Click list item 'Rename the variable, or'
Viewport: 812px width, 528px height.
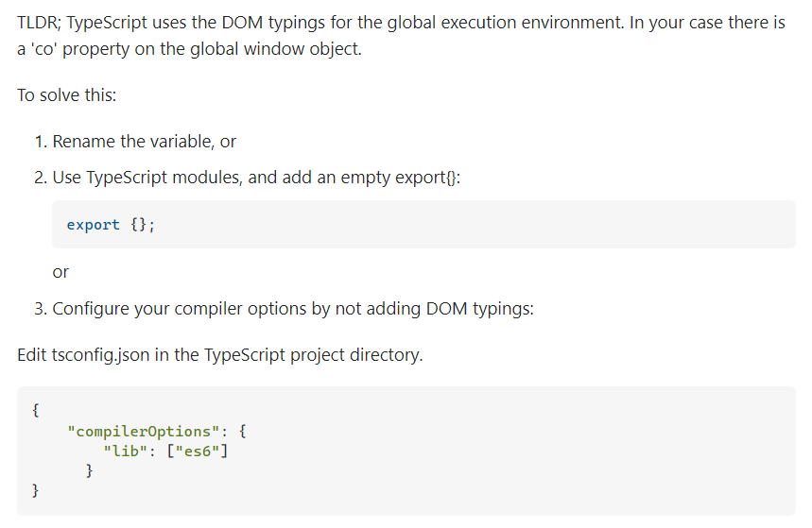pos(144,142)
